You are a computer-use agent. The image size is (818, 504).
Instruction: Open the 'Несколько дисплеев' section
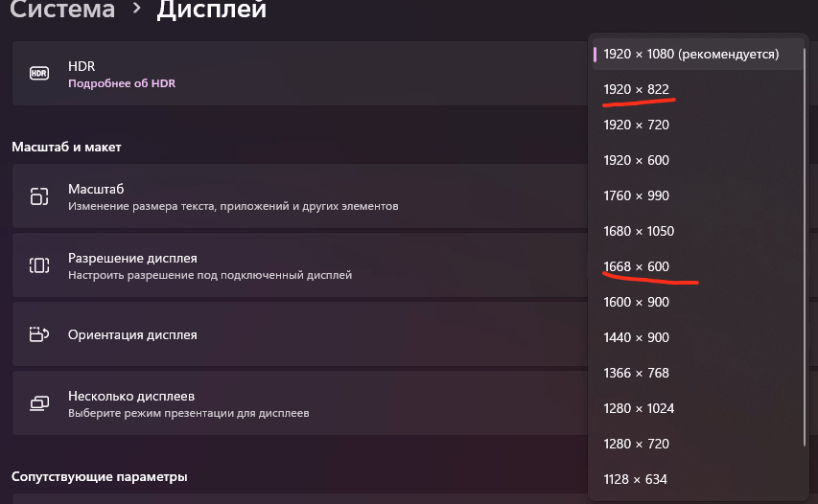click(288, 403)
